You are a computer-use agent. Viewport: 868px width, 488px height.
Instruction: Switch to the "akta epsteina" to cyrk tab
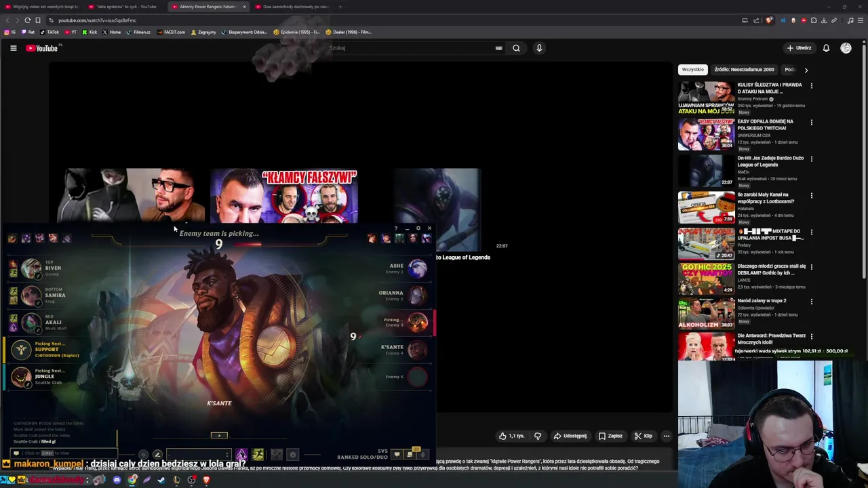pos(124,7)
